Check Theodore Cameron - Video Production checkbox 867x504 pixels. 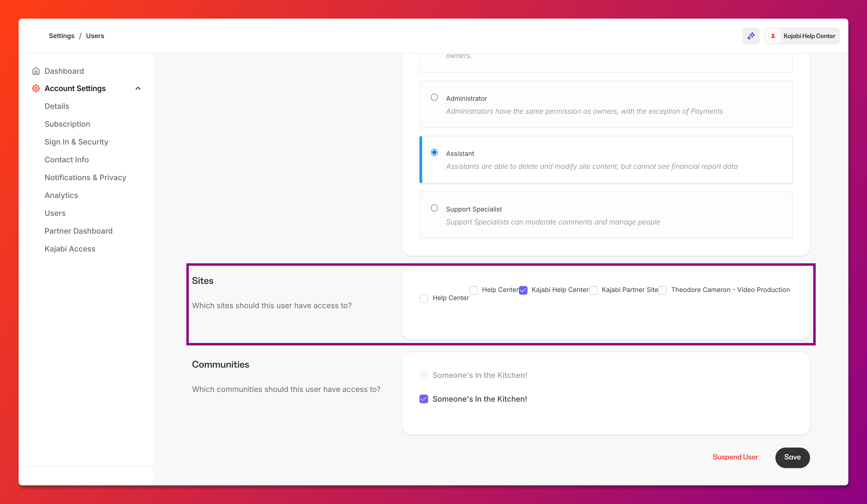click(x=663, y=290)
